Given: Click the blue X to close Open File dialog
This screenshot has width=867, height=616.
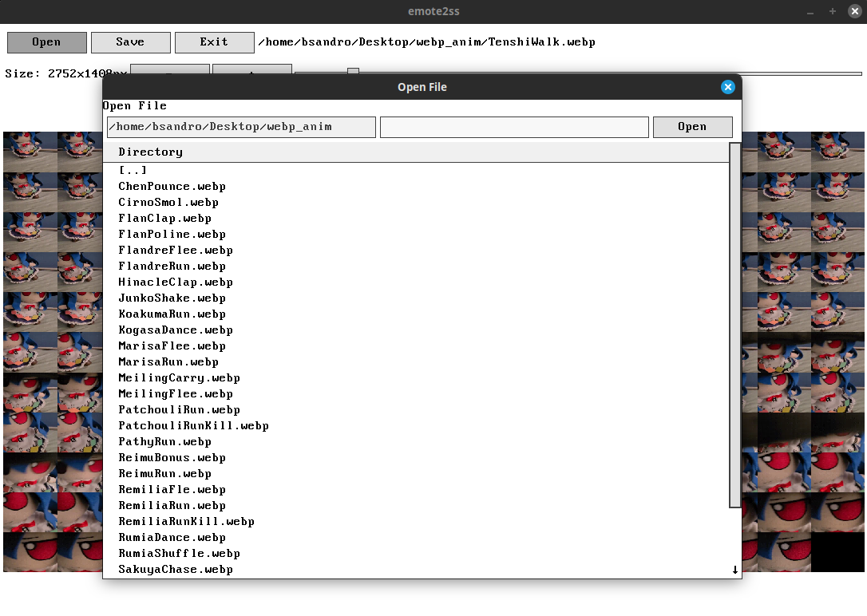Looking at the screenshot, I should (727, 87).
